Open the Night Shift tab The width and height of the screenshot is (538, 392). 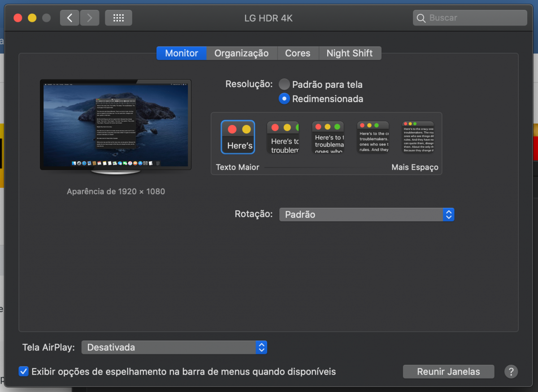(x=350, y=53)
